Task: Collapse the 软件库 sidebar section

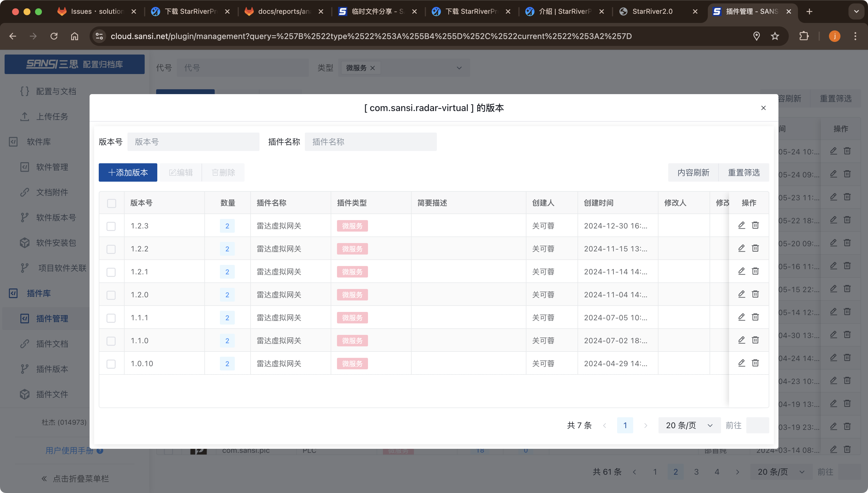Action: (x=39, y=142)
